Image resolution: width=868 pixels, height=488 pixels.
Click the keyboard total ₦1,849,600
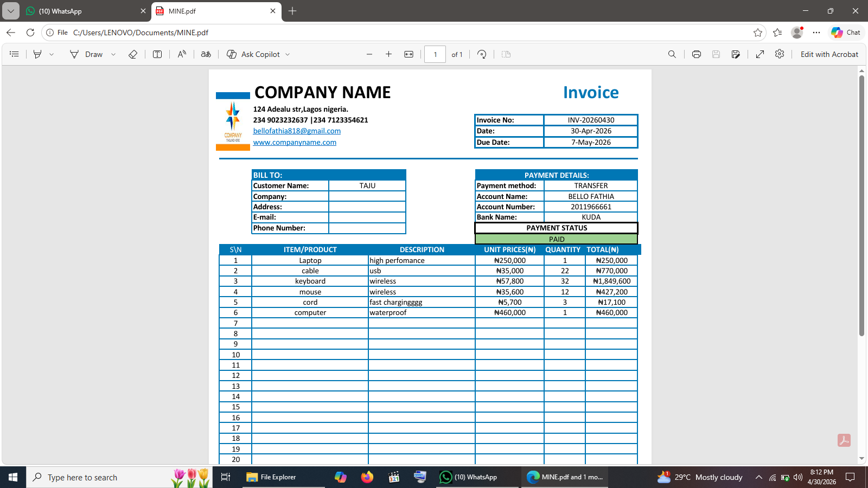point(611,281)
